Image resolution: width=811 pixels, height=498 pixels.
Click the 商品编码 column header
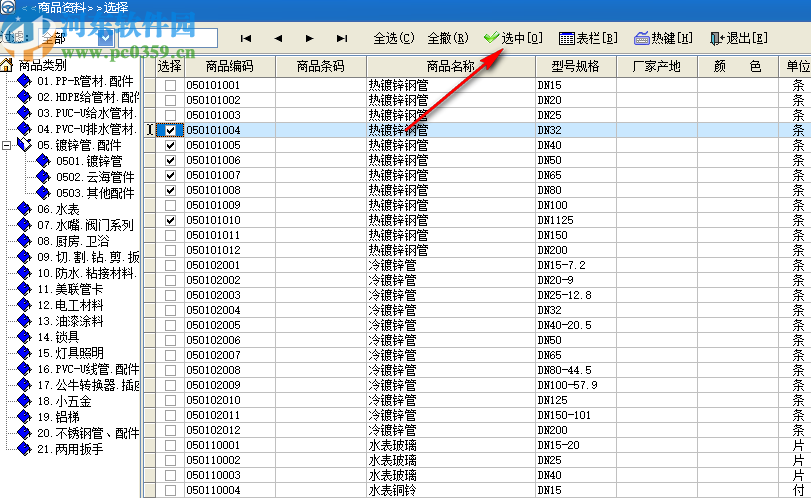(230, 66)
